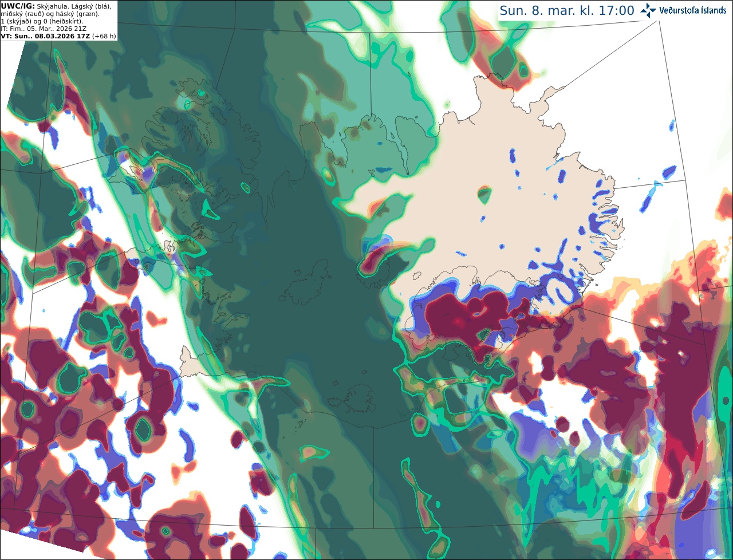Image resolution: width=733 pixels, height=560 pixels.
Task: Click the 'UWC/IG:' legend title
Action: (x=18, y=6)
